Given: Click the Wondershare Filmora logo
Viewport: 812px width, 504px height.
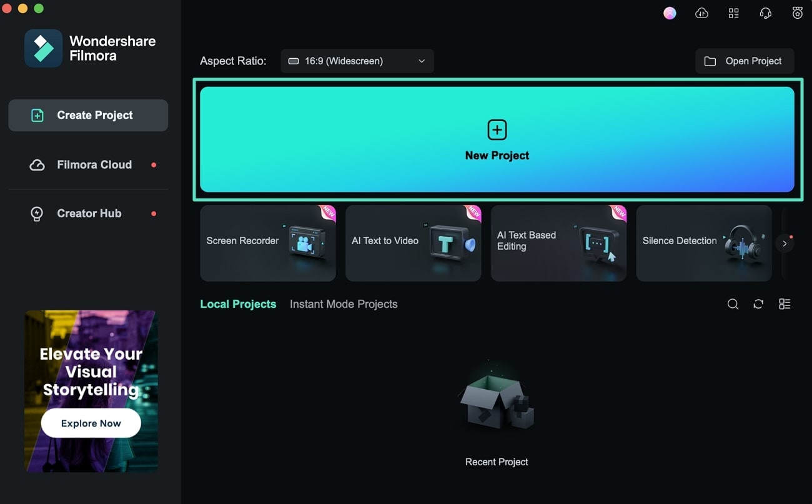Looking at the screenshot, I should click(43, 48).
